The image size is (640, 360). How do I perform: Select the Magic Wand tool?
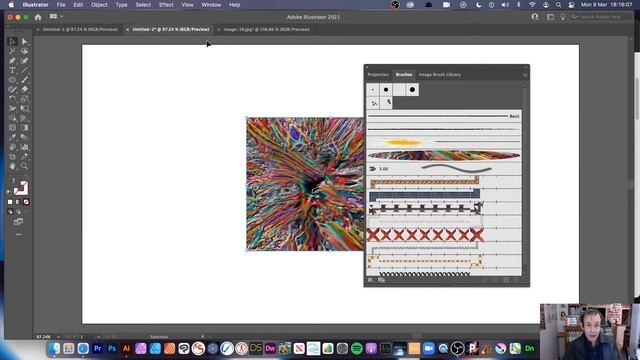pyautogui.click(x=12, y=51)
